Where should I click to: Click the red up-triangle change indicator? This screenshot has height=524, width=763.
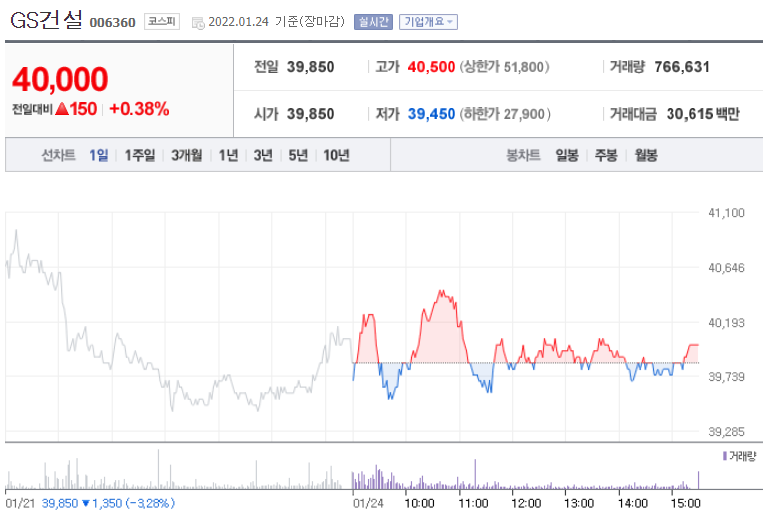[61, 108]
